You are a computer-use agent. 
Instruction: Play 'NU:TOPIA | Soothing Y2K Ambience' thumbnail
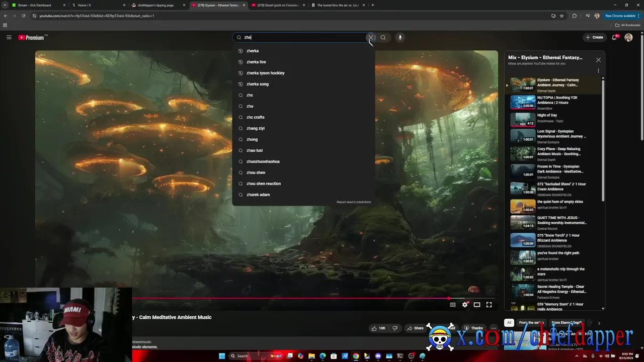(x=523, y=102)
